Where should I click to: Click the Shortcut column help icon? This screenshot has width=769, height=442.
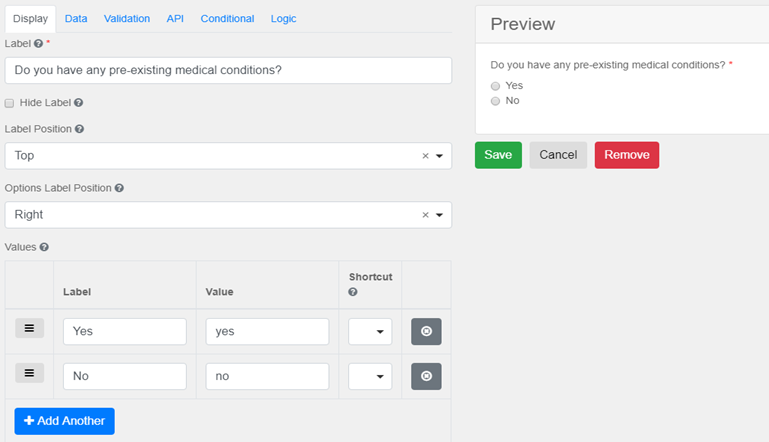pyautogui.click(x=353, y=292)
